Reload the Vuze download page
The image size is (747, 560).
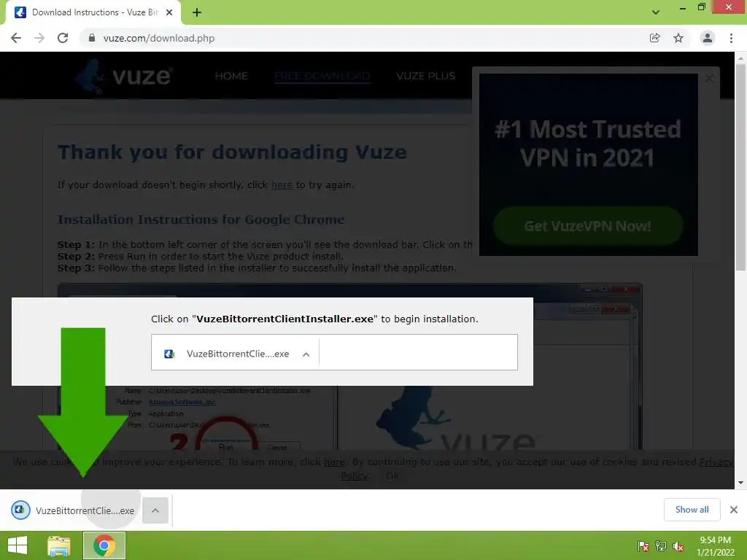(63, 38)
